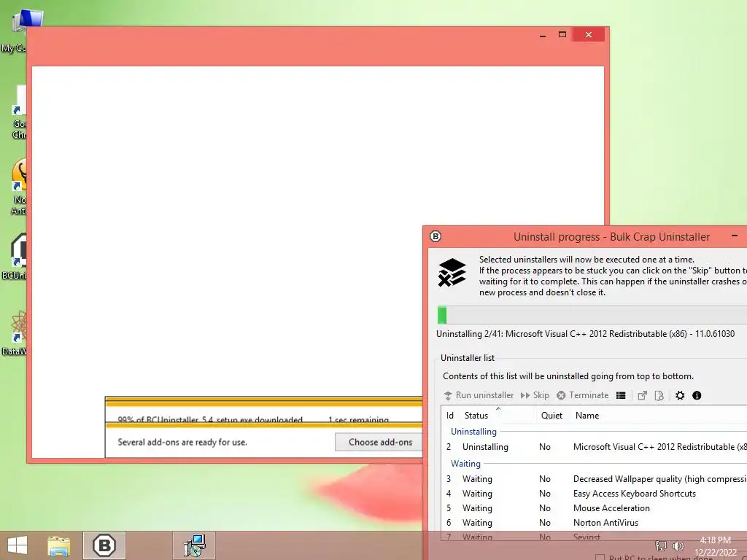This screenshot has width=747, height=560.
Task: Skip the current uninstaller
Action: click(x=535, y=395)
